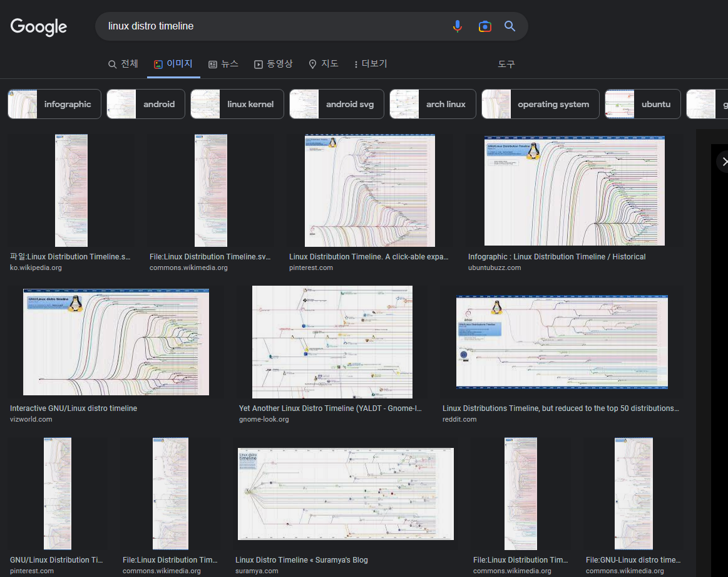This screenshot has height=577, width=728.
Task: Click the search query input field
Action: pos(274,26)
